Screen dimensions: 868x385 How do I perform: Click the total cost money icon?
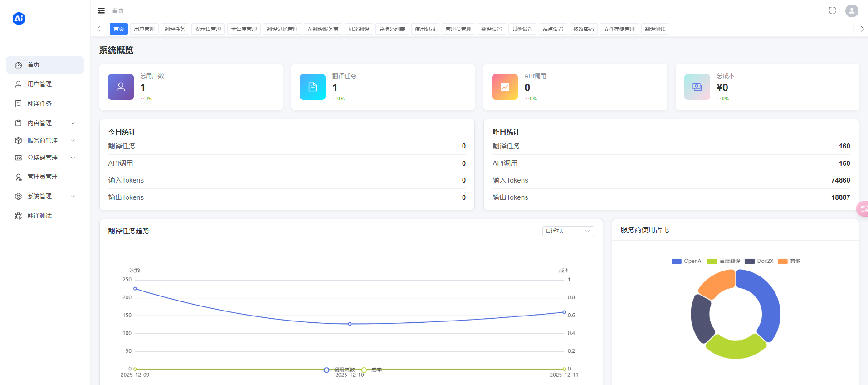pyautogui.click(x=697, y=87)
